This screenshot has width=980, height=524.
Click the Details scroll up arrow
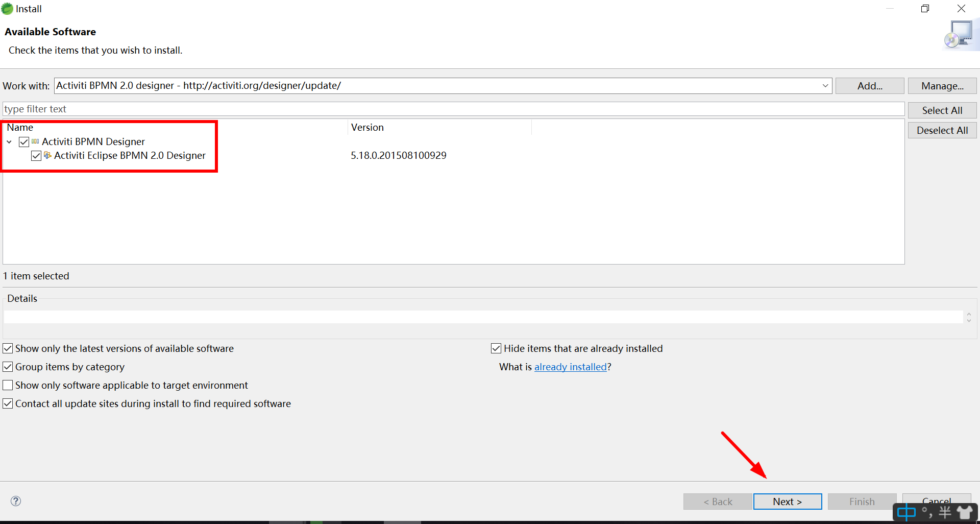(x=969, y=314)
